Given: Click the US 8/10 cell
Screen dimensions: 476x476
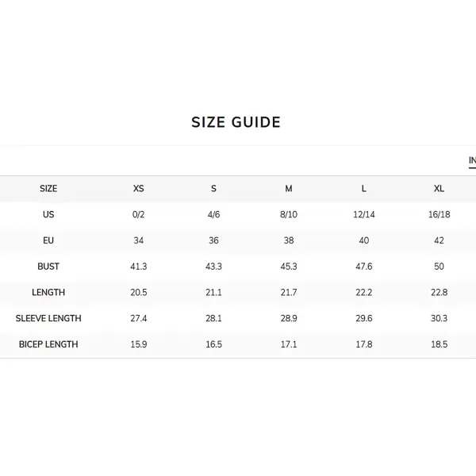Looking at the screenshot, I should click(x=289, y=214).
